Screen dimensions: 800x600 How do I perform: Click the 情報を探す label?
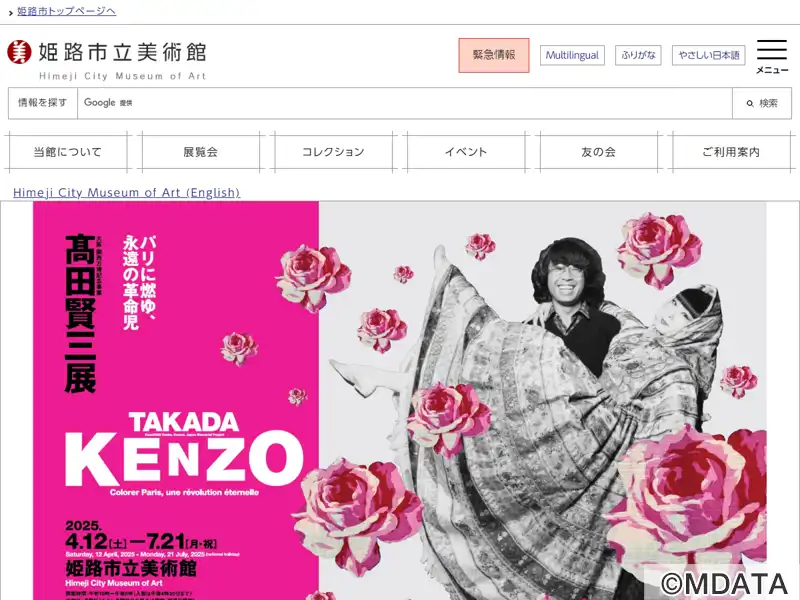(x=43, y=103)
